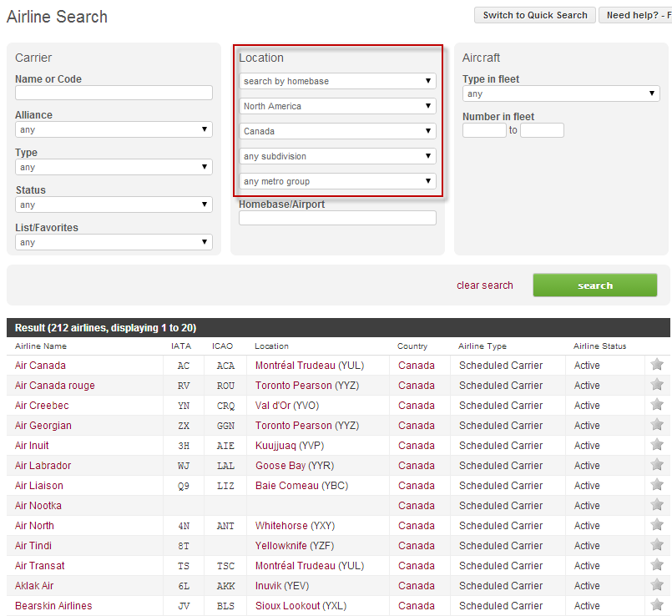Click star icon in Air Nootka row
Image resolution: width=672 pixels, height=616 pixels.
tap(657, 505)
